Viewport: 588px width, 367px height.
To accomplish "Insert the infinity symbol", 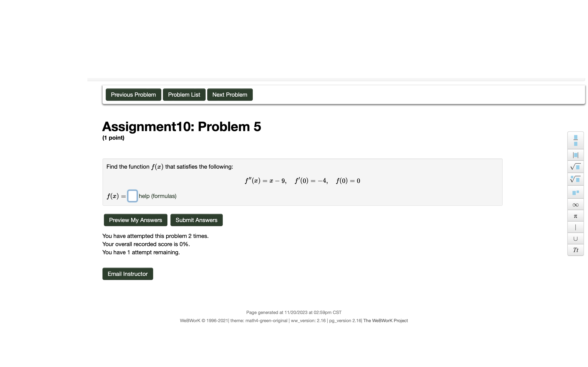I will [575, 205].
